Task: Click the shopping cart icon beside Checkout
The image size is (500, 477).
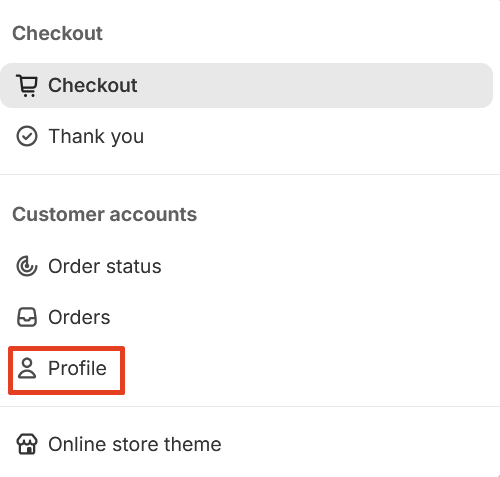Action: coord(27,86)
